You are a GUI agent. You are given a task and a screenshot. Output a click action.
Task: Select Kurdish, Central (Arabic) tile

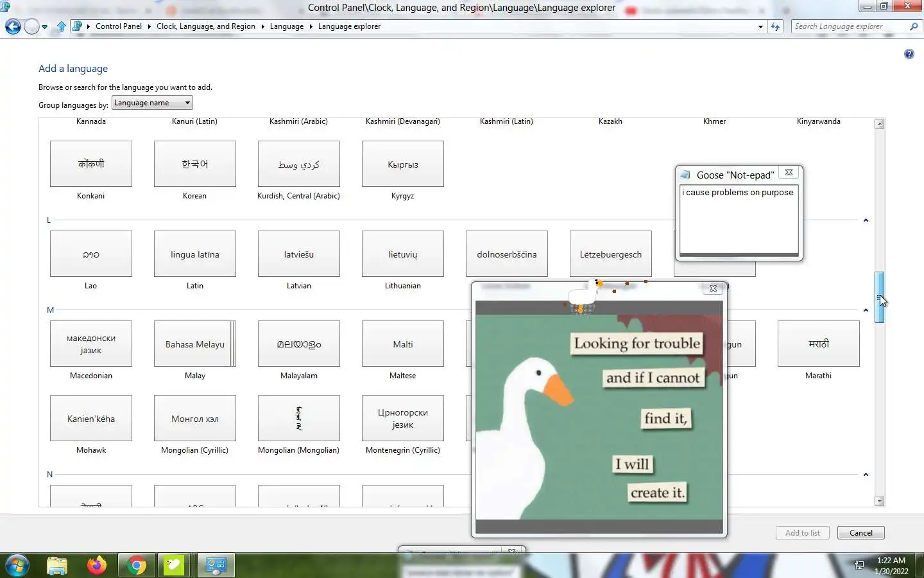click(x=299, y=164)
